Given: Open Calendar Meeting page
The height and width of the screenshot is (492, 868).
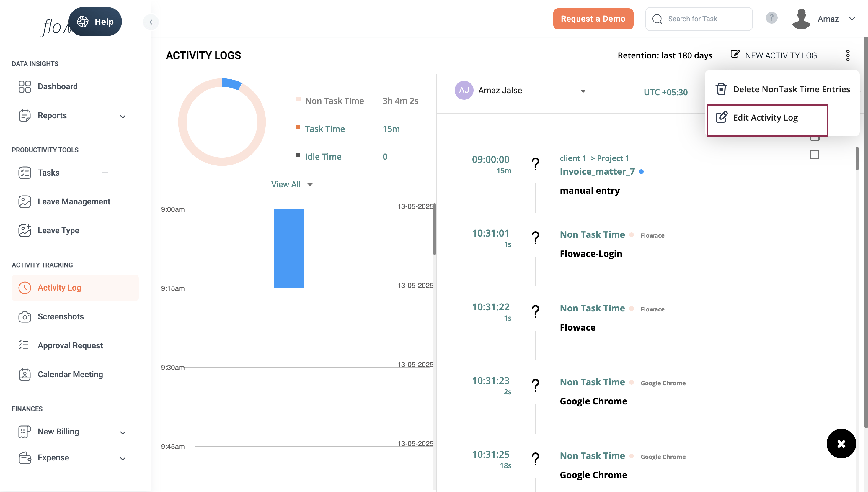Looking at the screenshot, I should 70,374.
